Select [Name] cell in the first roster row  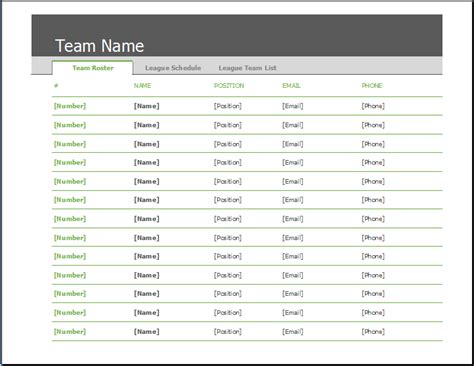pyautogui.click(x=147, y=106)
